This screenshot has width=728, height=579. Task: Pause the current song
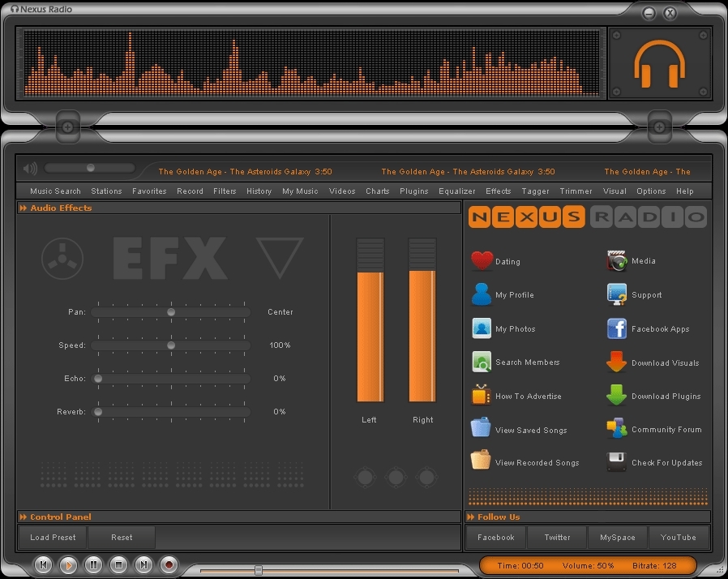pos(93,564)
